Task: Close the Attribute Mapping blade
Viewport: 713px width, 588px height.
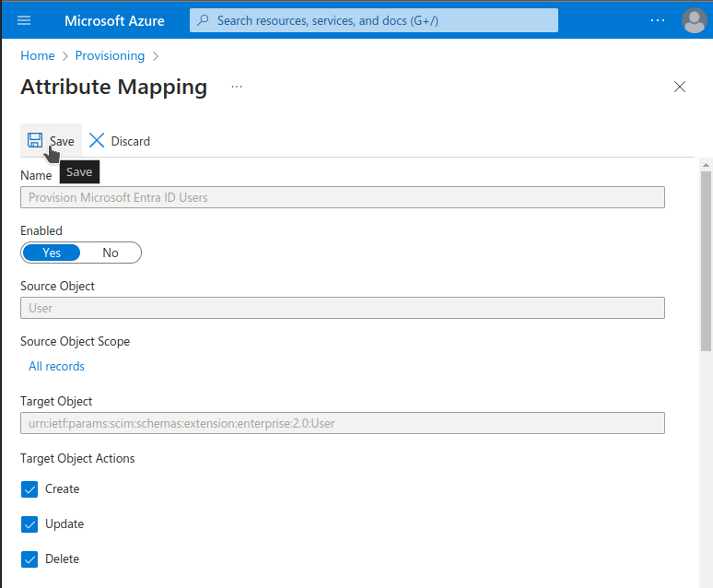Action: point(679,87)
